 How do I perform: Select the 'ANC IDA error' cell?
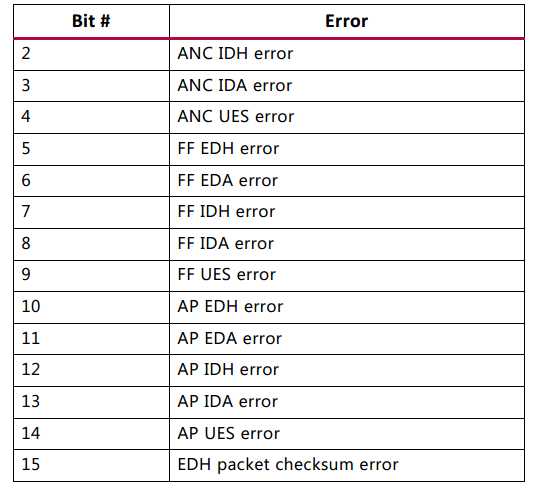tap(347, 86)
